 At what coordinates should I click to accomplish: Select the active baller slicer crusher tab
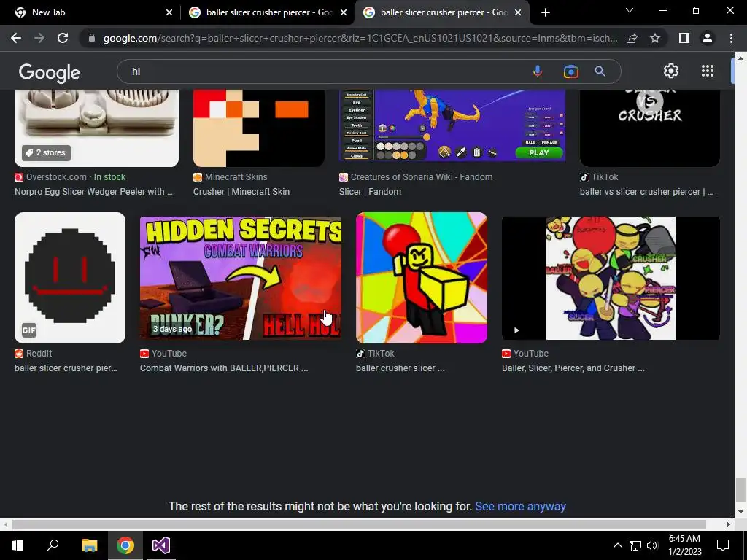443,12
